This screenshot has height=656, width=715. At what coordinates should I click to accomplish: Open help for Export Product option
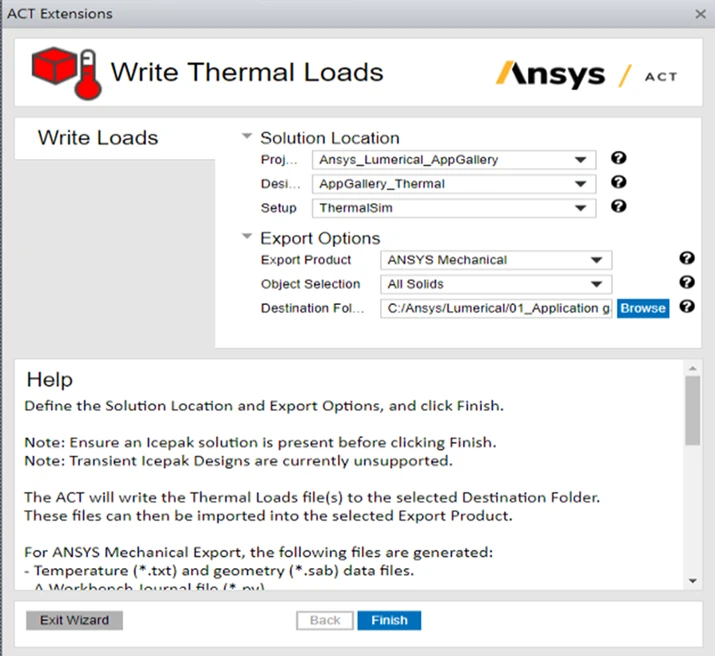point(687,258)
